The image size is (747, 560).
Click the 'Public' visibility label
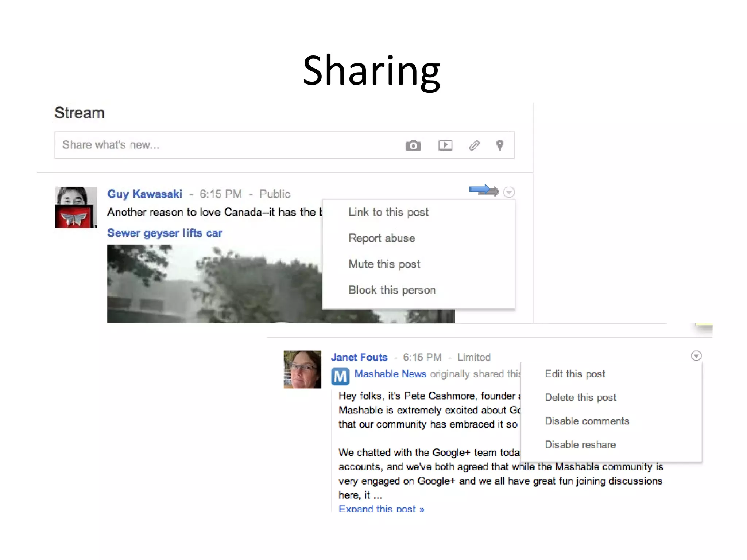275,194
